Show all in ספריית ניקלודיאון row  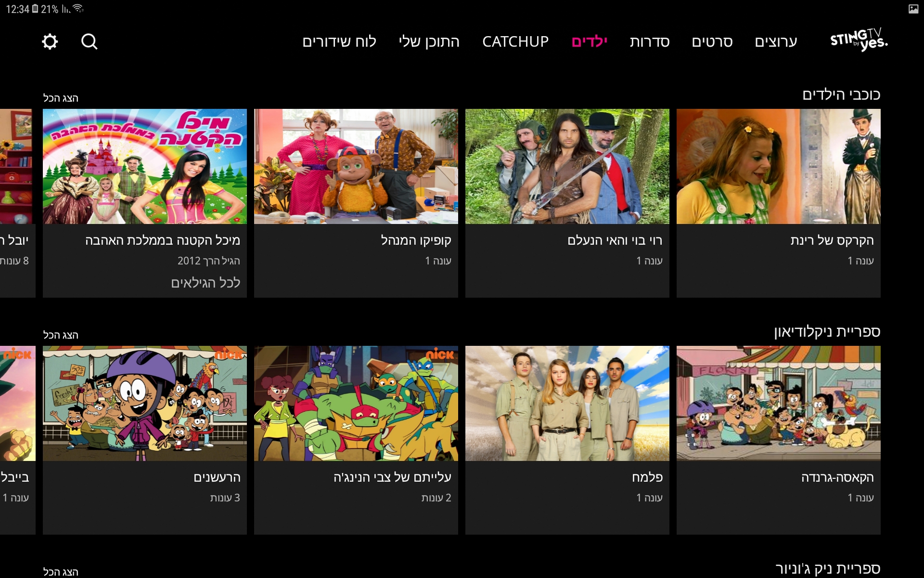(61, 335)
